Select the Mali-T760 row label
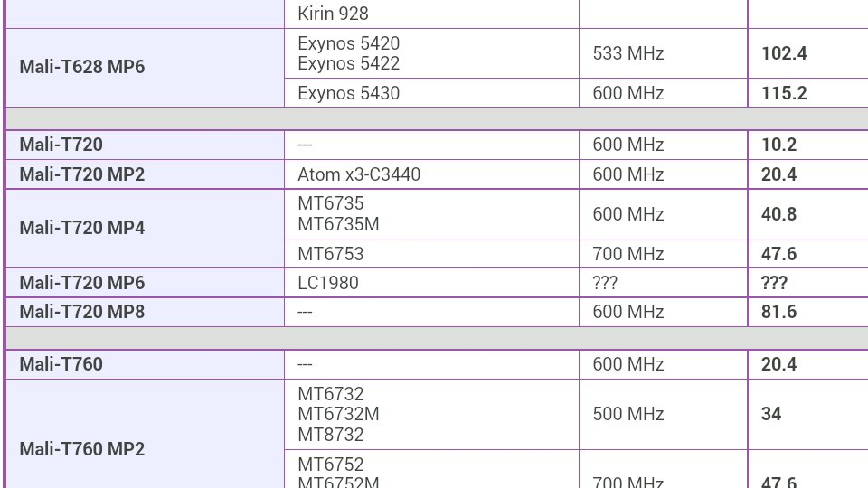Viewport: 868px width, 488px height. click(x=61, y=364)
